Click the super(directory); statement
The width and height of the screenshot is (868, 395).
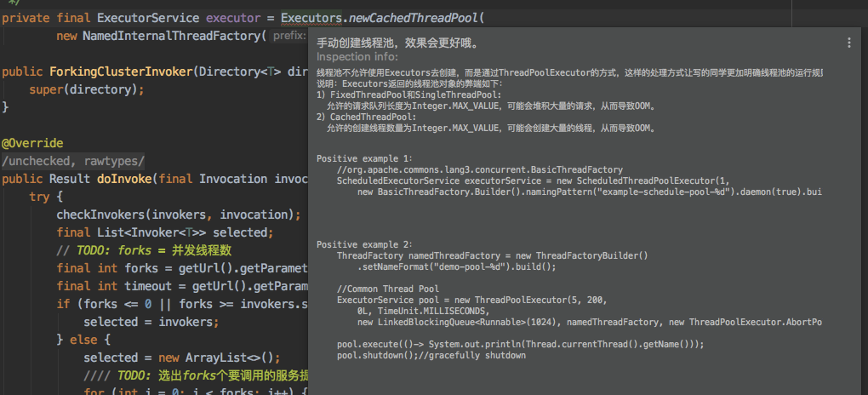(86, 89)
